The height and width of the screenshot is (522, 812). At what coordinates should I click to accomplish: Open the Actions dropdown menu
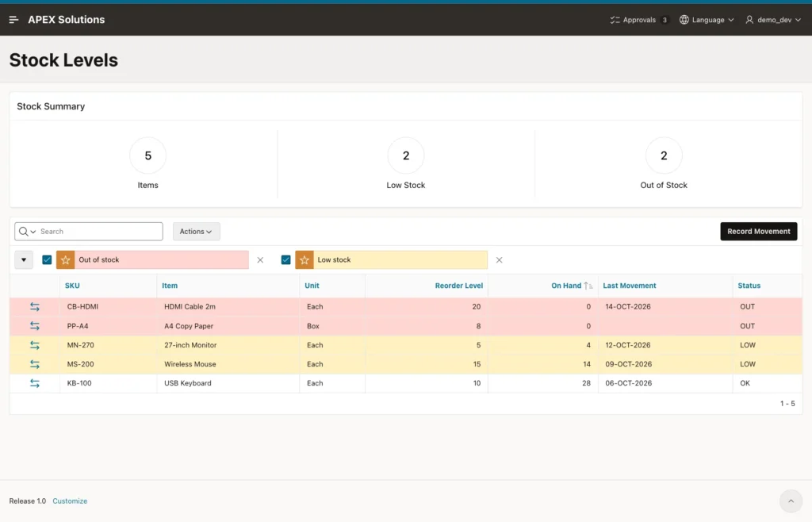(197, 232)
